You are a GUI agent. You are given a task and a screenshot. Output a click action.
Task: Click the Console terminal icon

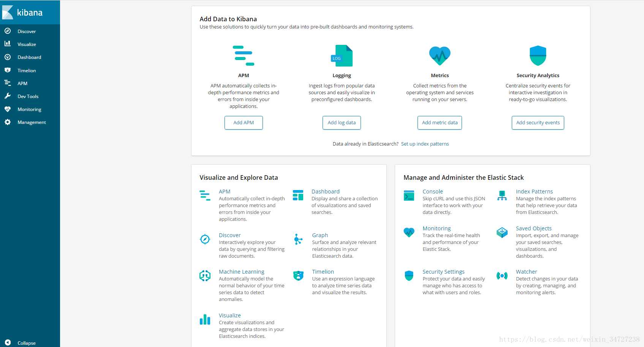coord(409,195)
